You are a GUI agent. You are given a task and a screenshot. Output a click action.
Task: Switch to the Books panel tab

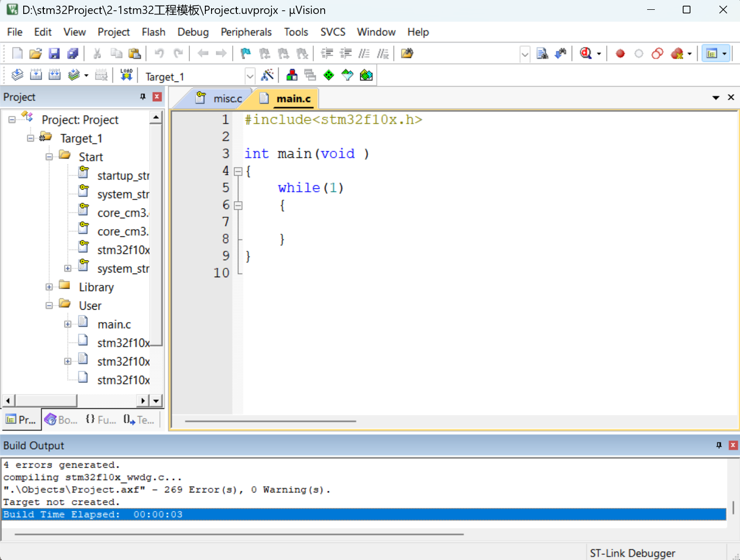click(61, 420)
